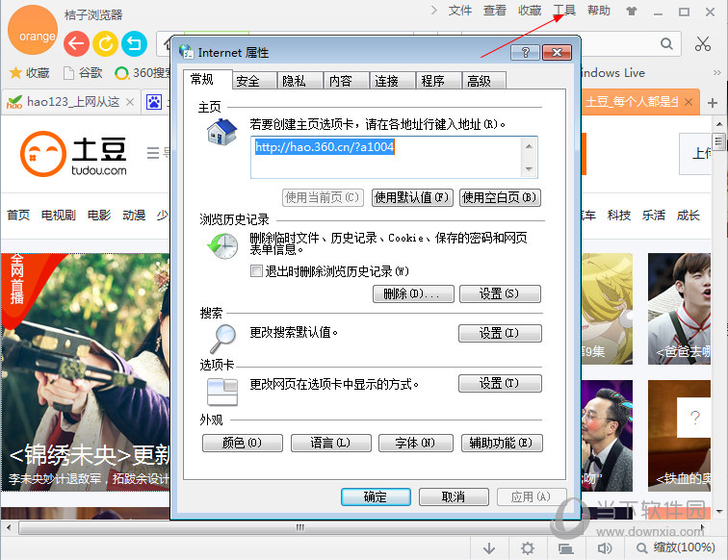The width and height of the screenshot is (728, 560).
Task: Open 谷歌 bookmark
Action: coord(83,73)
